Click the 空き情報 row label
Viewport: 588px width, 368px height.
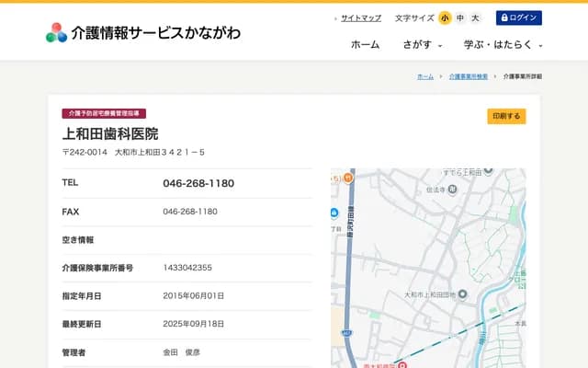point(78,239)
